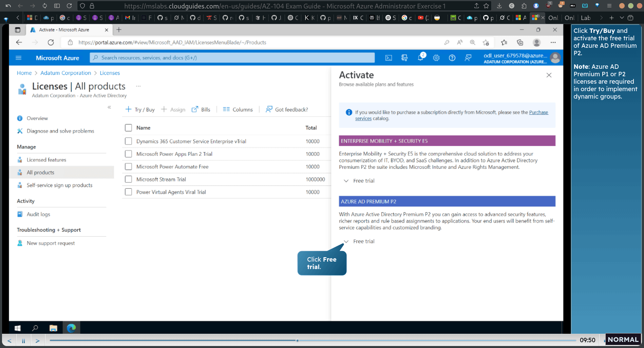Viewport: 644px width, 348px height.
Task: Collapse the left navigation pane chevron
Action: [x=109, y=107]
